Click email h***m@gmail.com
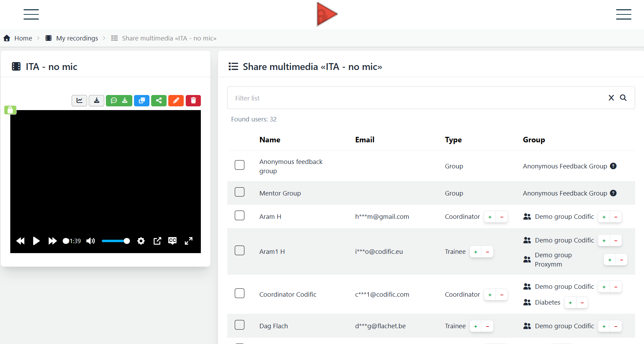 coord(382,216)
